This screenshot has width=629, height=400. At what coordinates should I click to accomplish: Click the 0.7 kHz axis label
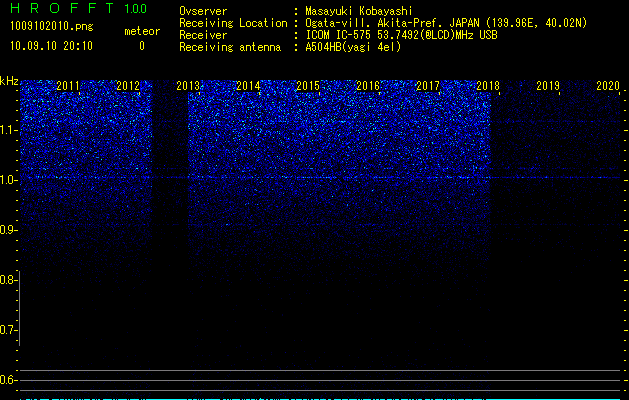pos(8,330)
